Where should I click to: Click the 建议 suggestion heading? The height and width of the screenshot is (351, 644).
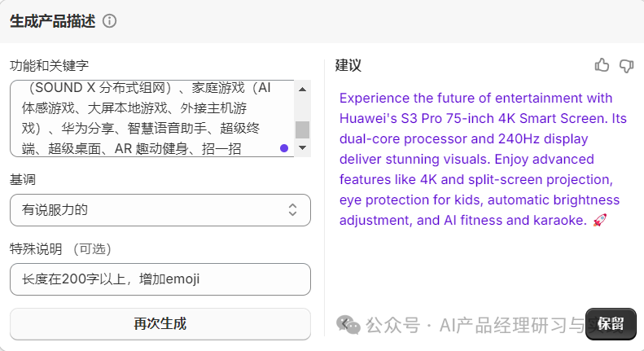(x=348, y=65)
